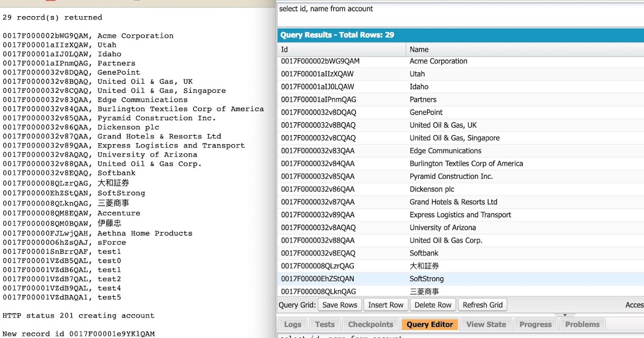The image size is (644, 338).
Task: Open the Problems tab
Action: tap(582, 324)
